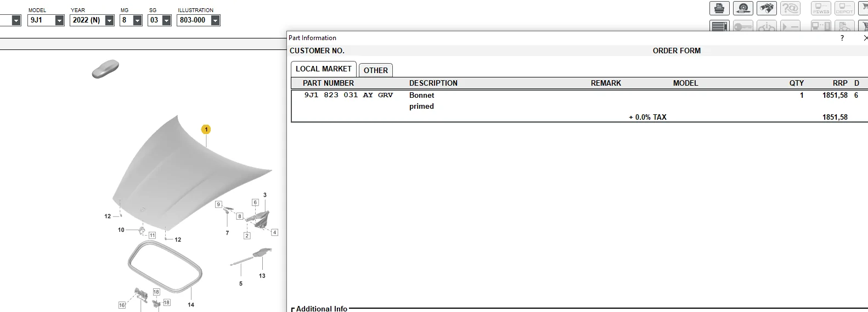
Task: Open the wheel and spark plug accessories icon
Action: tap(743, 8)
